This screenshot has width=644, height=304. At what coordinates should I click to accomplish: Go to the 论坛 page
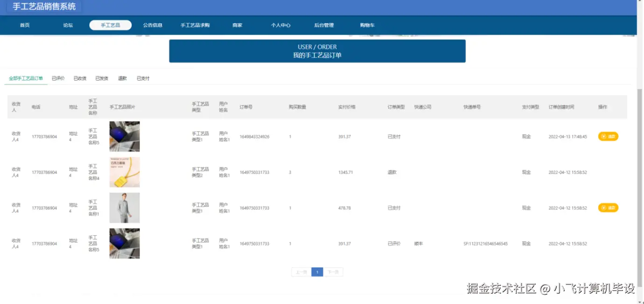click(68, 25)
